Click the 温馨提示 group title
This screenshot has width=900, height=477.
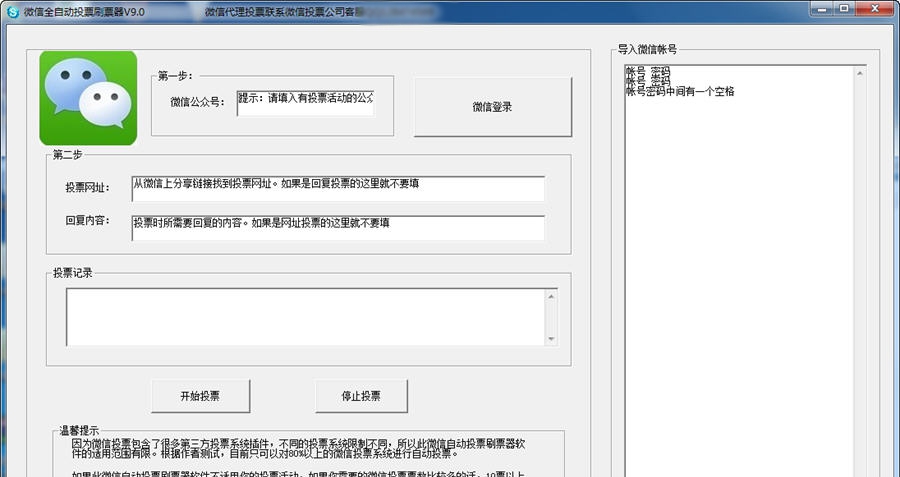79,431
